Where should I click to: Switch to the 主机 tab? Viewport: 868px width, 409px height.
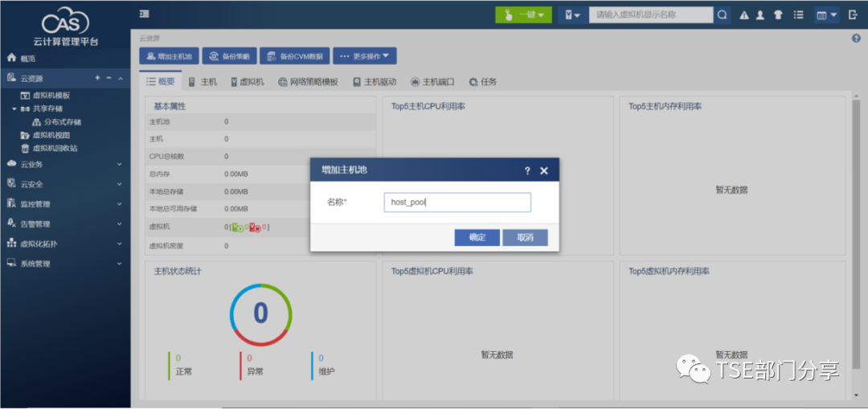click(x=203, y=82)
